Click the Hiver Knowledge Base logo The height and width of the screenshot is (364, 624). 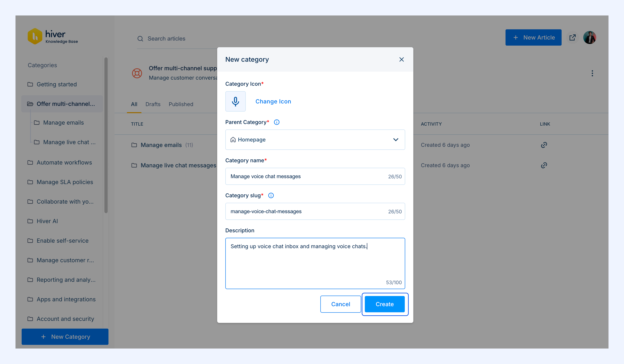point(53,37)
